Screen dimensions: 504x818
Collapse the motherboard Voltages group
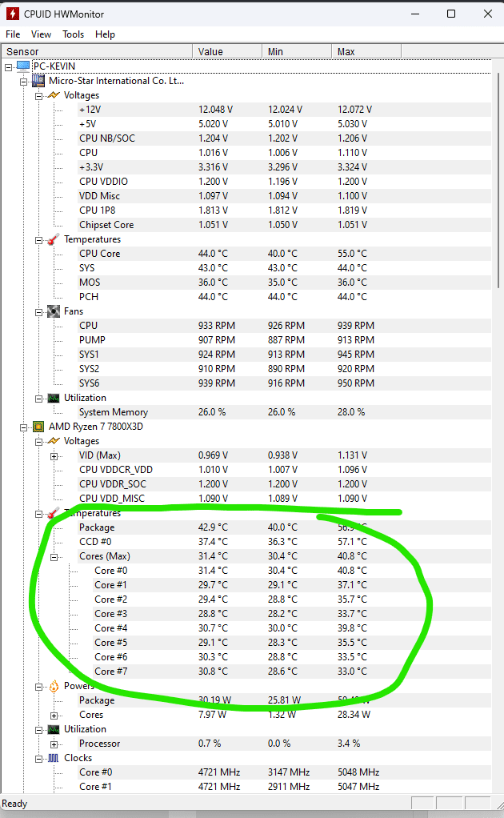[38, 96]
